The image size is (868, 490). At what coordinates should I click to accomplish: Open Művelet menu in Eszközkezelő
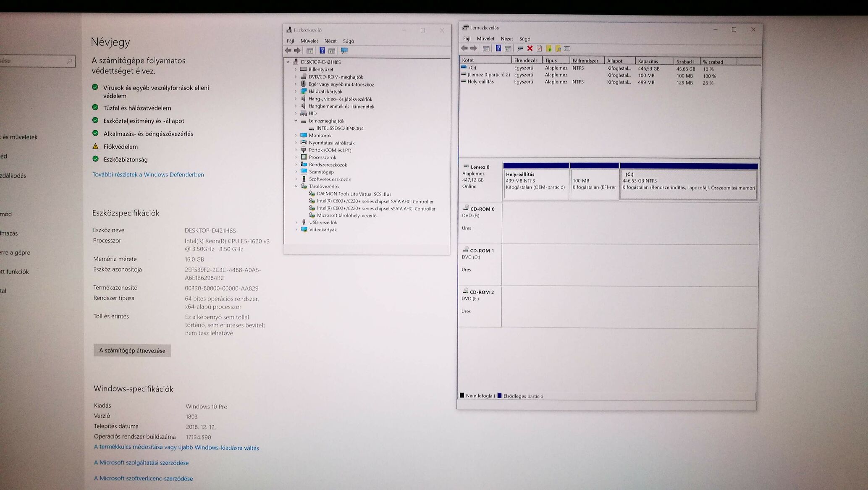(309, 41)
